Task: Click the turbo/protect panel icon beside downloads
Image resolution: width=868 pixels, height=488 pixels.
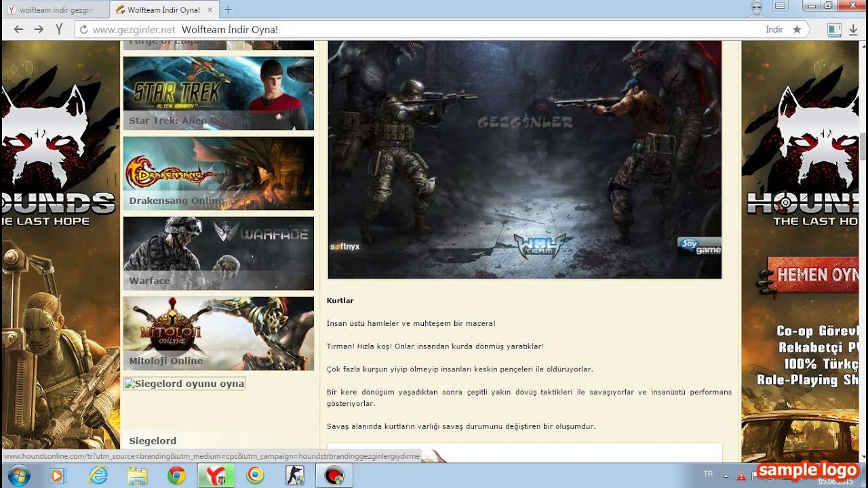Action: pyautogui.click(x=834, y=30)
